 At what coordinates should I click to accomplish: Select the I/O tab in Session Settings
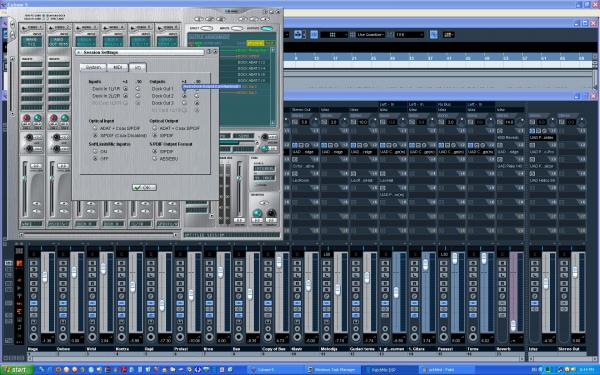137,67
